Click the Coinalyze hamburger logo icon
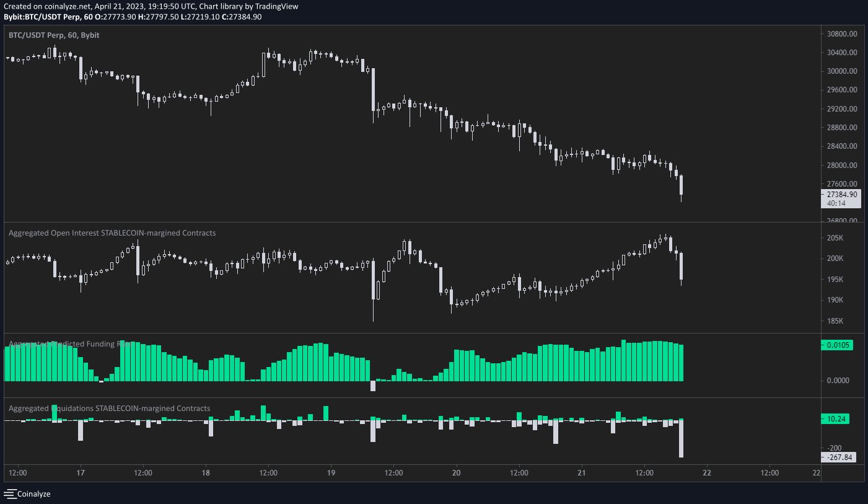The image size is (868, 504). click(11, 494)
